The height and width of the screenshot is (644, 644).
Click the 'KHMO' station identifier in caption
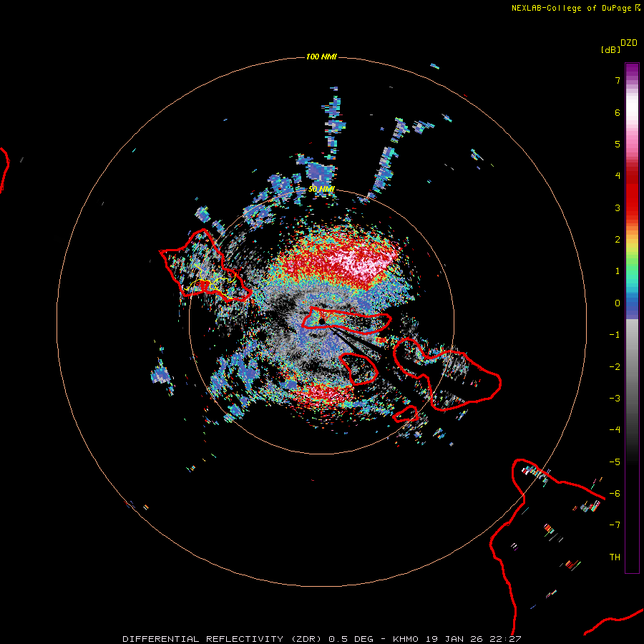tap(406, 639)
